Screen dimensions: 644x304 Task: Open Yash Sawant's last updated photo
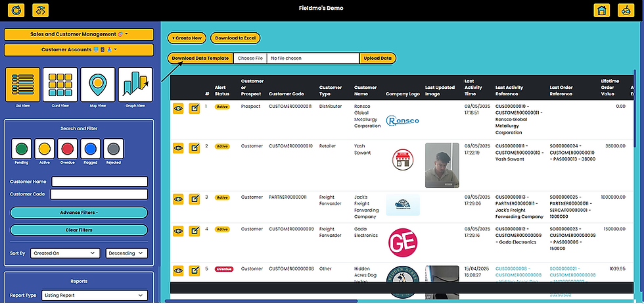click(x=442, y=165)
